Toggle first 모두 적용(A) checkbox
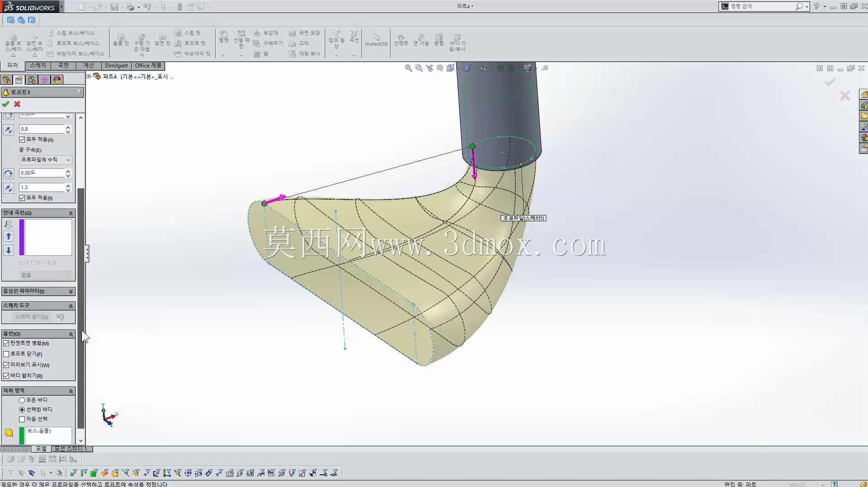This screenshot has width=868, height=487. click(22, 140)
